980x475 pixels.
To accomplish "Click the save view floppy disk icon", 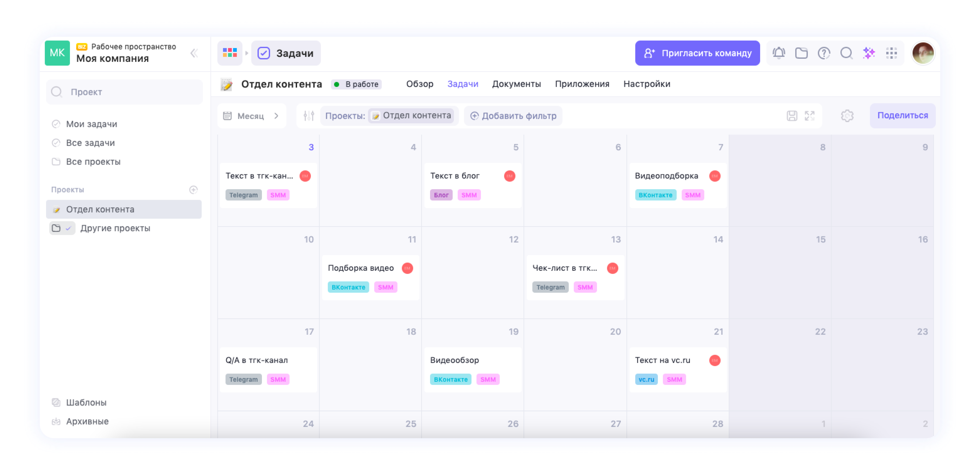I will point(792,116).
